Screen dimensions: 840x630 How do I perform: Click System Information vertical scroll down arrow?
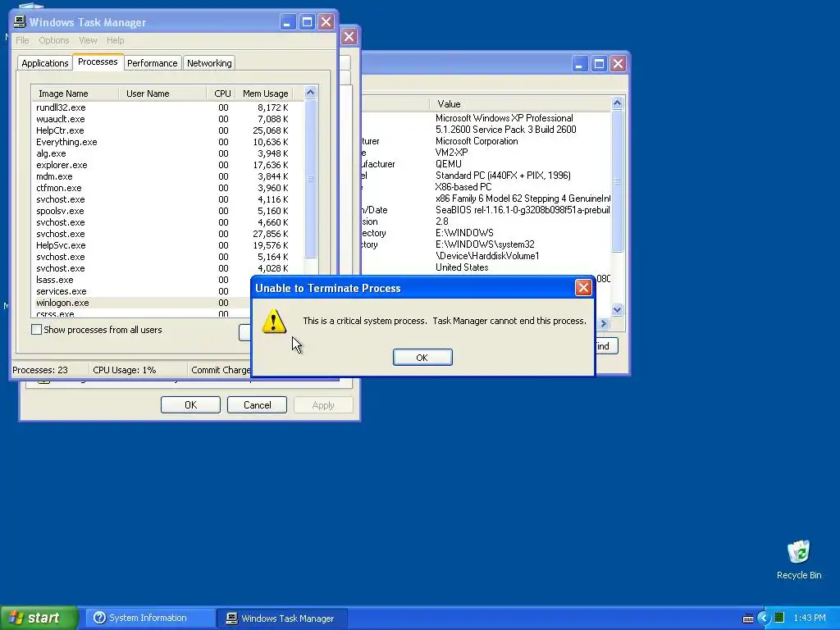click(617, 309)
